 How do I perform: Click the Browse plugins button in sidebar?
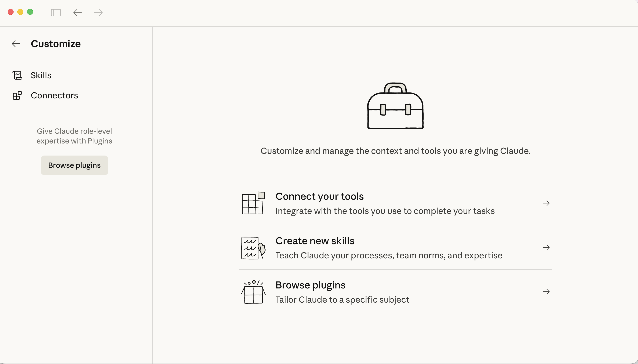tap(74, 165)
